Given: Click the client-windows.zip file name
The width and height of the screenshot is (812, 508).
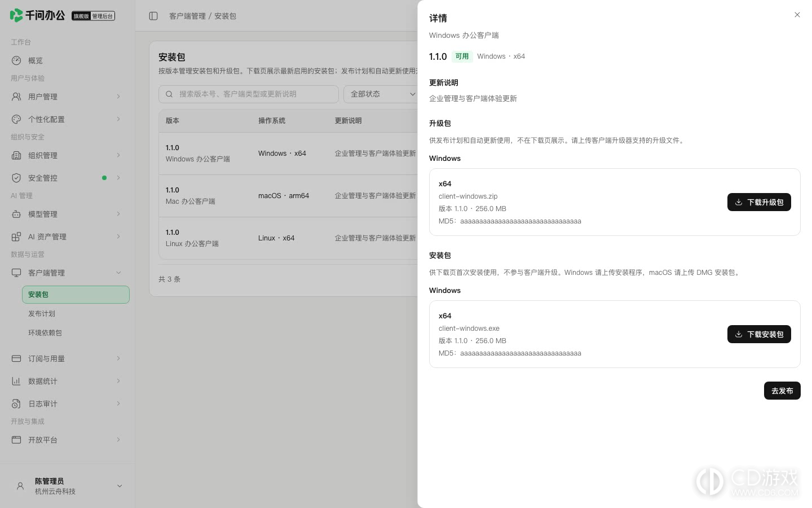Looking at the screenshot, I should click(x=468, y=196).
